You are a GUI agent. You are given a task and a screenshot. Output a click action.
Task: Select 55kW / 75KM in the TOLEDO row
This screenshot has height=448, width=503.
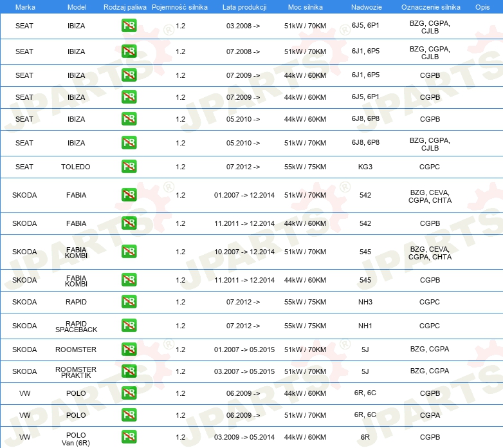point(305,167)
